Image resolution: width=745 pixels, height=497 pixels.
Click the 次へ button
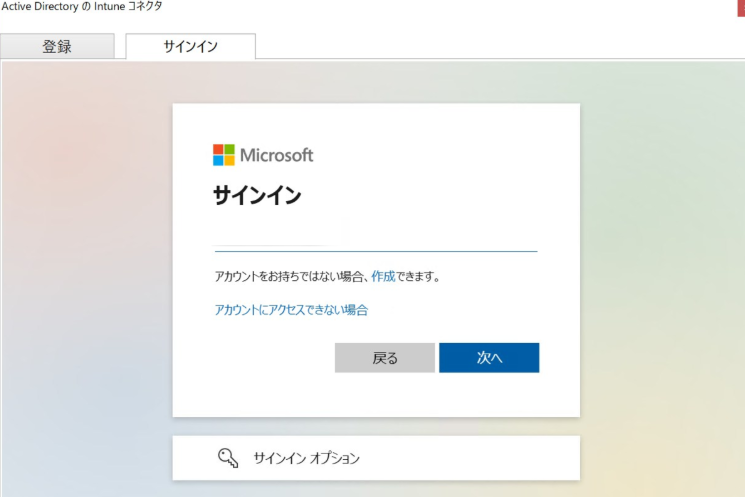tap(489, 358)
